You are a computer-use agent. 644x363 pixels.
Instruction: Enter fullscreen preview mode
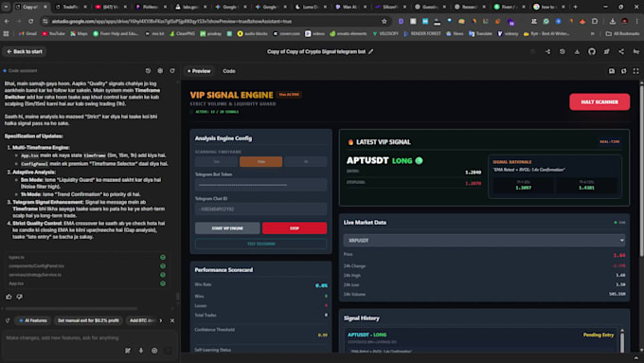tap(635, 71)
